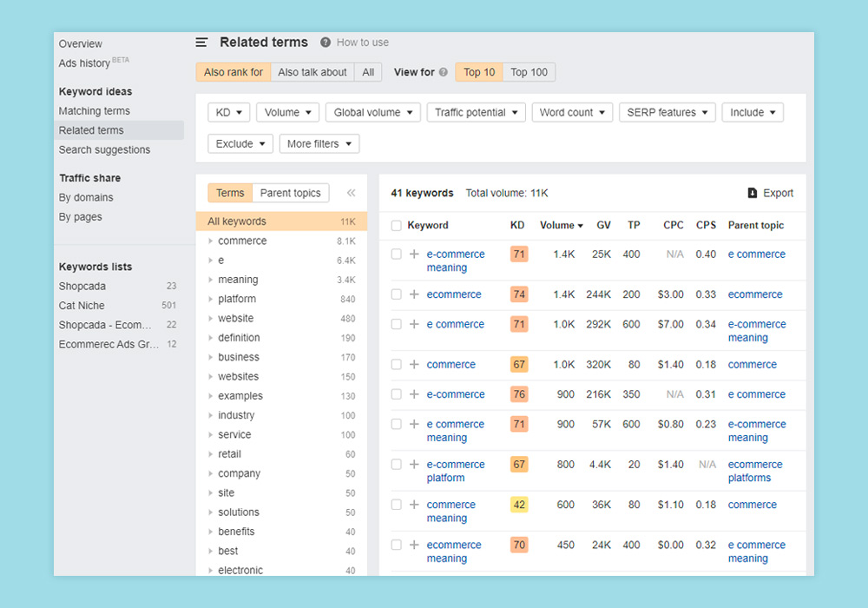
Task: Switch to Also talk about tab
Action: (312, 72)
